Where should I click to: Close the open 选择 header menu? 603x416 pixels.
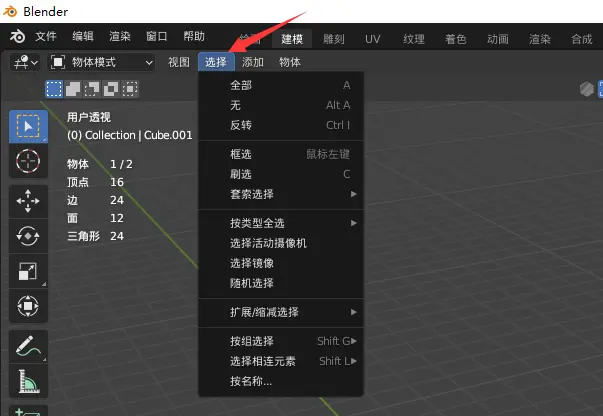click(x=216, y=62)
